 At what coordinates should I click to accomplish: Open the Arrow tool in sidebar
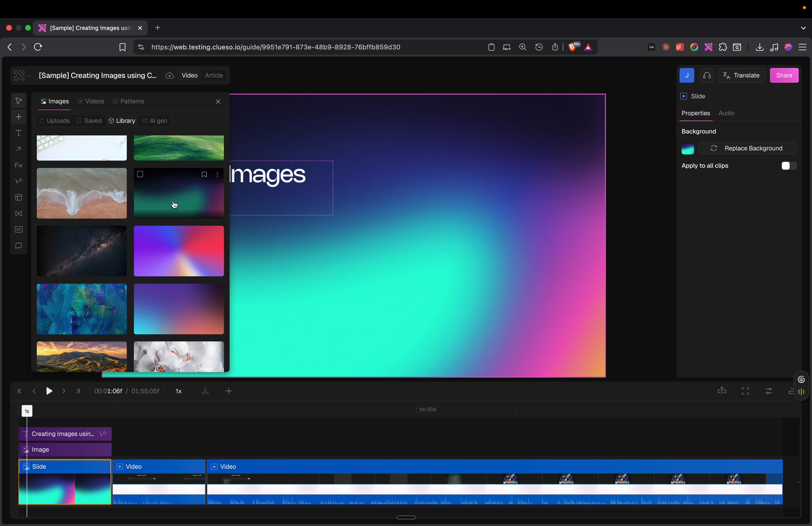pos(19,149)
